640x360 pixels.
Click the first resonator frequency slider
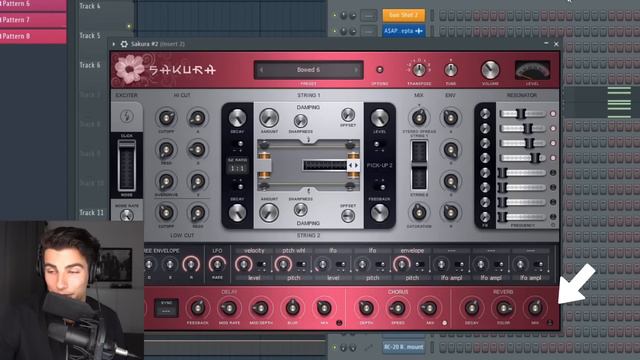[523, 114]
